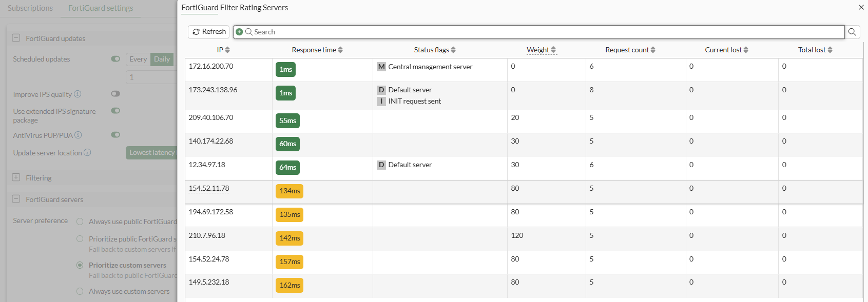Click the magnifier search icon at right
This screenshot has height=302, width=868.
852,32
